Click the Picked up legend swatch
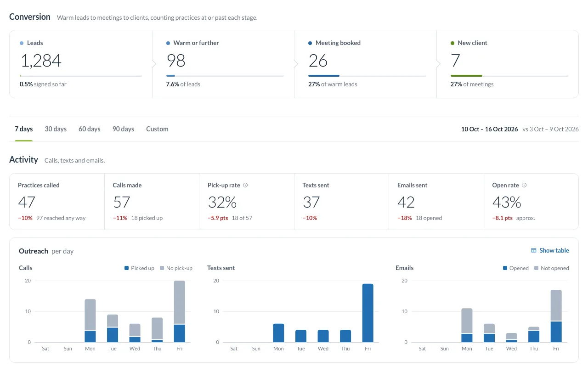Screen dimensions: 588x372 point(127,268)
